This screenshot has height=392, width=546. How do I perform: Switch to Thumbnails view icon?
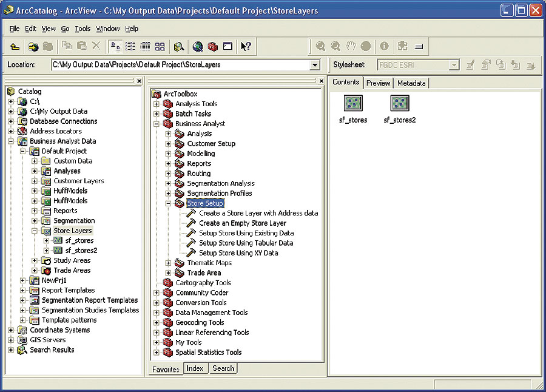click(160, 46)
